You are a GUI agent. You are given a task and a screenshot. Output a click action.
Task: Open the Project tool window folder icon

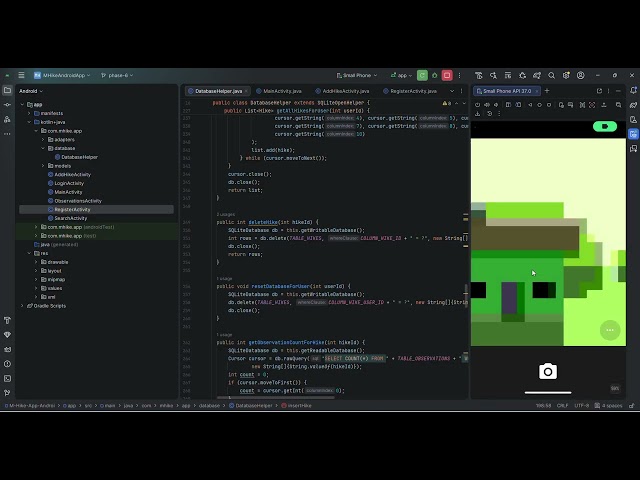click(x=7, y=90)
